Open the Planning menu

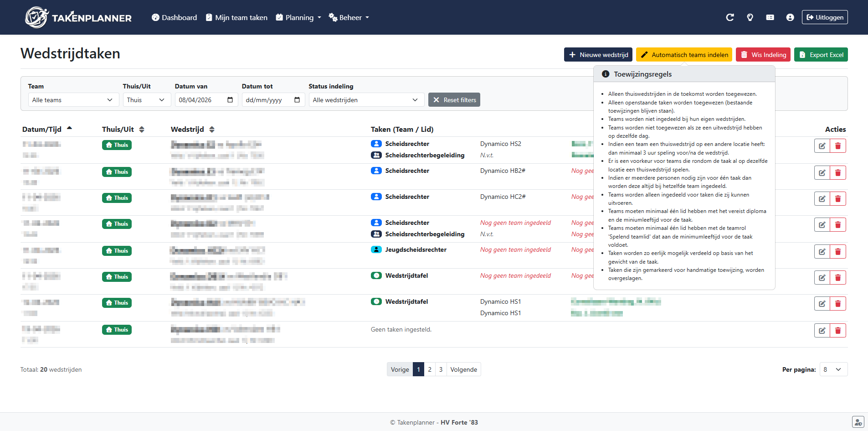pos(299,17)
